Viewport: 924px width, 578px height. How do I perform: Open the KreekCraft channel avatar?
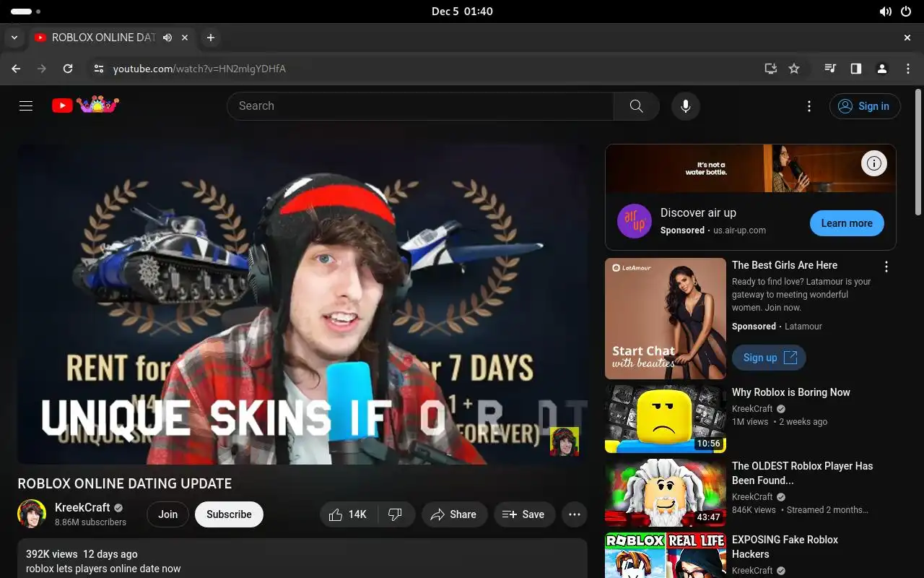(x=32, y=514)
